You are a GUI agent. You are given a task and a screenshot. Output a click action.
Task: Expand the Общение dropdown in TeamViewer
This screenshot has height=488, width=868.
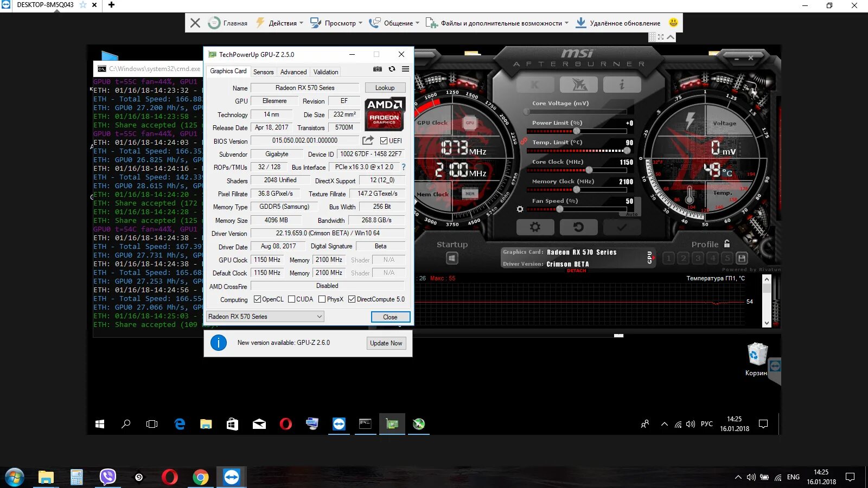pos(394,23)
